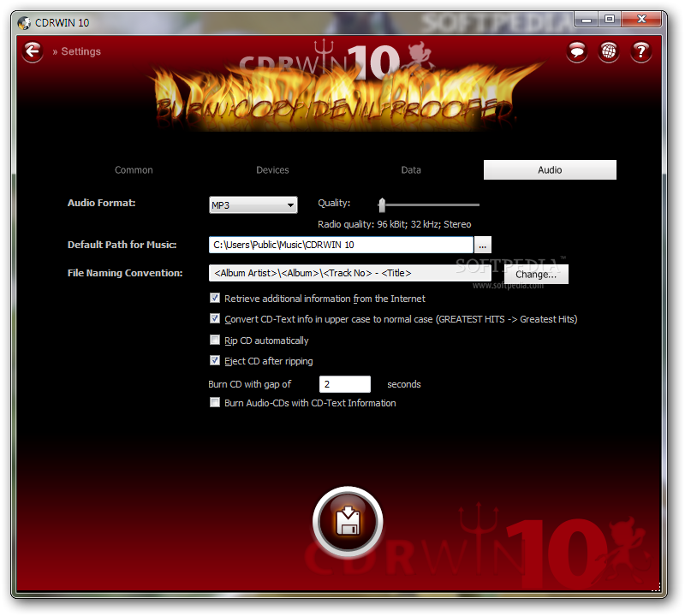This screenshot has height=616, width=685.
Task: Open the globe website icon
Action: pos(609,52)
